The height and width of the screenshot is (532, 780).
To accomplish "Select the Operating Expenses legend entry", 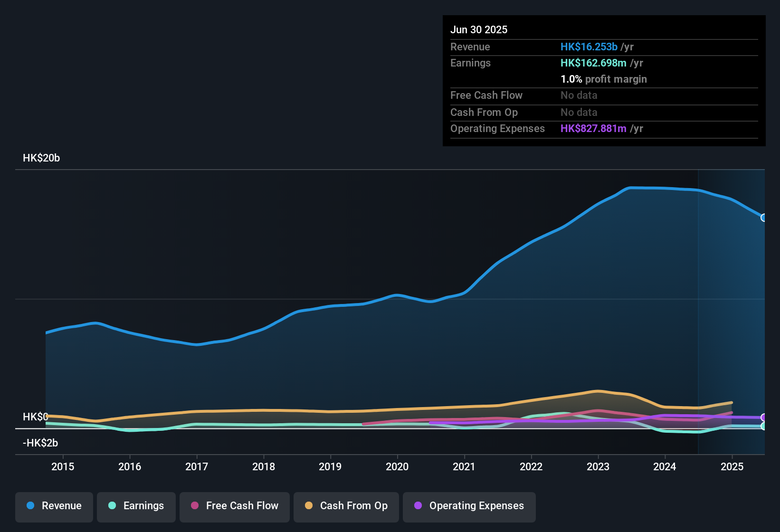I will [469, 507].
